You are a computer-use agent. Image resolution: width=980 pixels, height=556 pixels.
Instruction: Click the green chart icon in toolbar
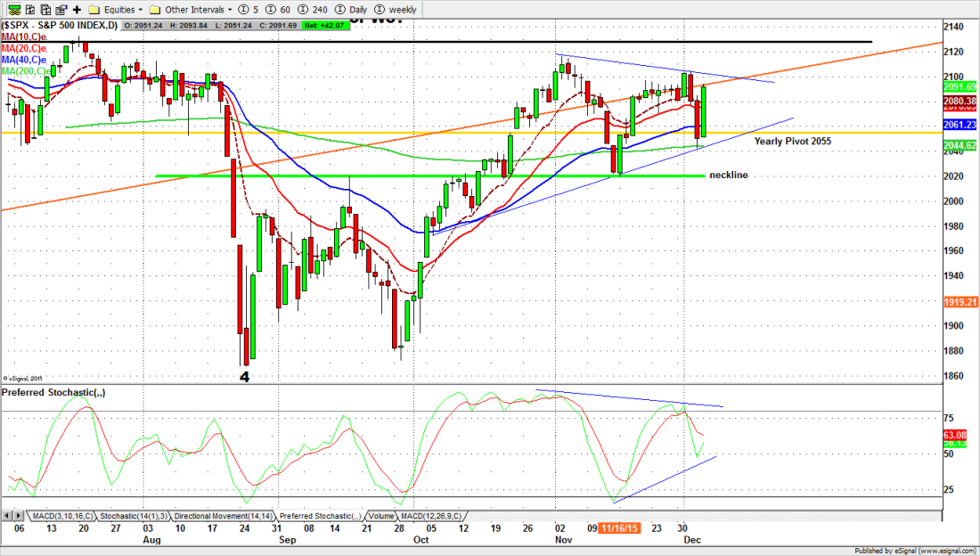[11, 10]
